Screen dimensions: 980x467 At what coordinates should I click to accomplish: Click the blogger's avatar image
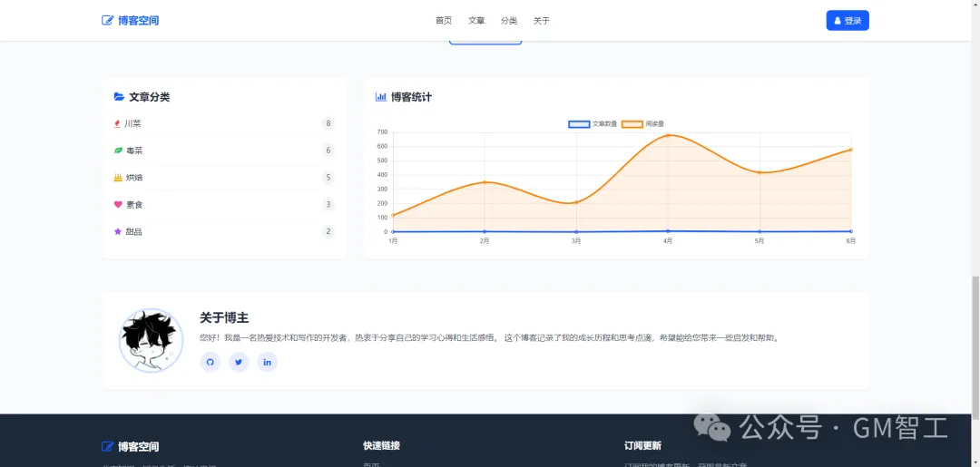[151, 340]
